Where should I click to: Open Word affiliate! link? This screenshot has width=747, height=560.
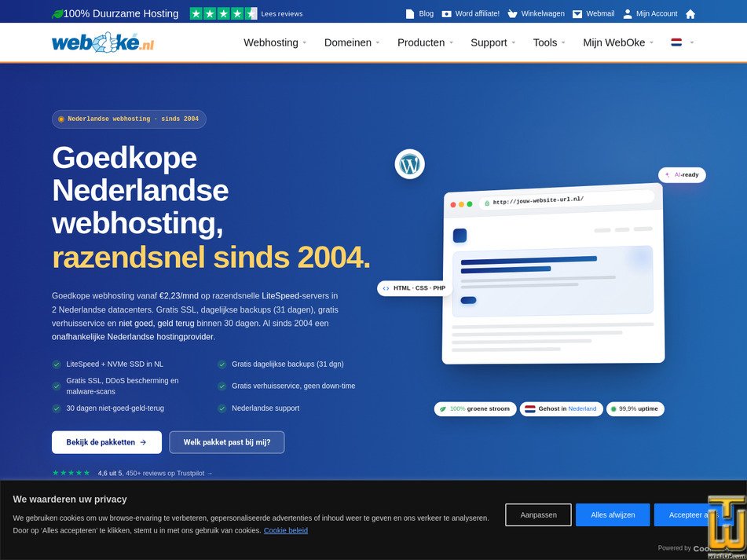478,14
